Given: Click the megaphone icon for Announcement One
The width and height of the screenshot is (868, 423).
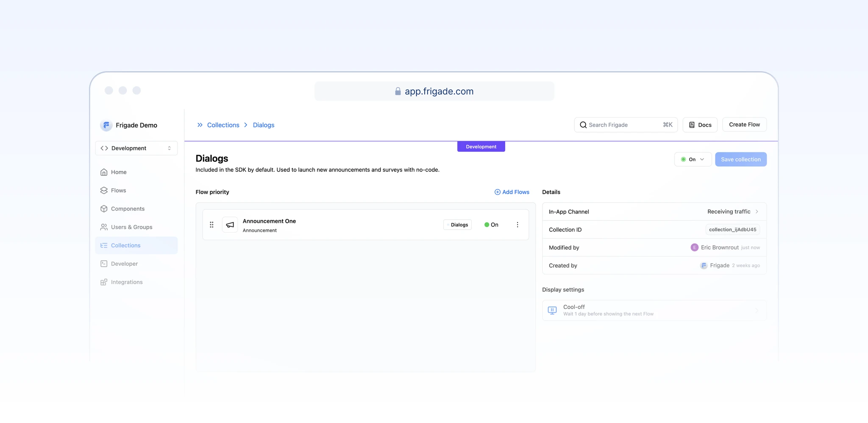Looking at the screenshot, I should 230,225.
